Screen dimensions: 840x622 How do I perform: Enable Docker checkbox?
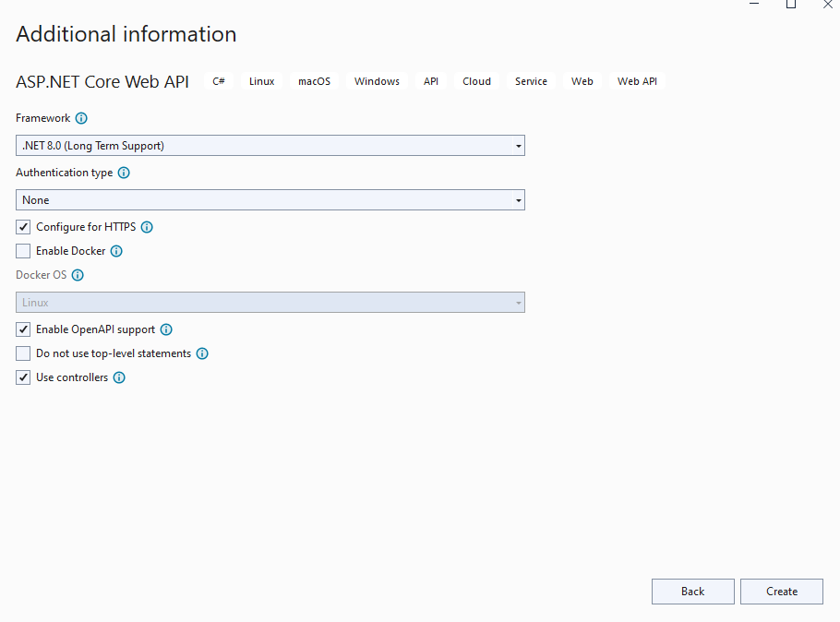pos(23,251)
